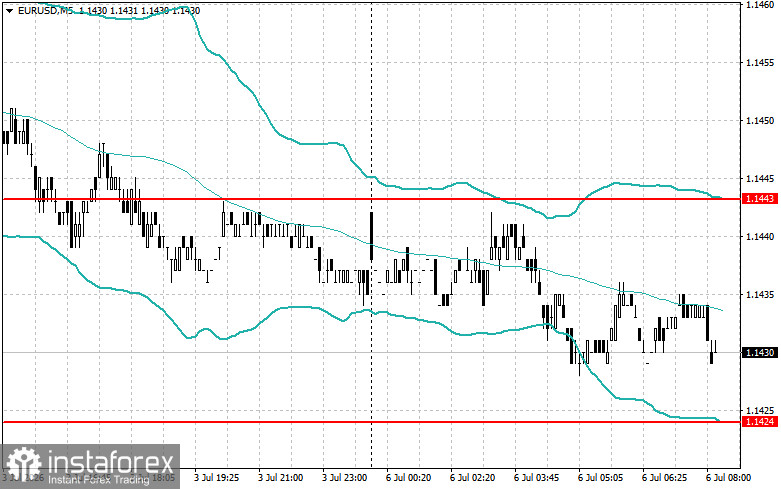
Task: Select the red 1.1443 price level label
Action: click(x=760, y=199)
